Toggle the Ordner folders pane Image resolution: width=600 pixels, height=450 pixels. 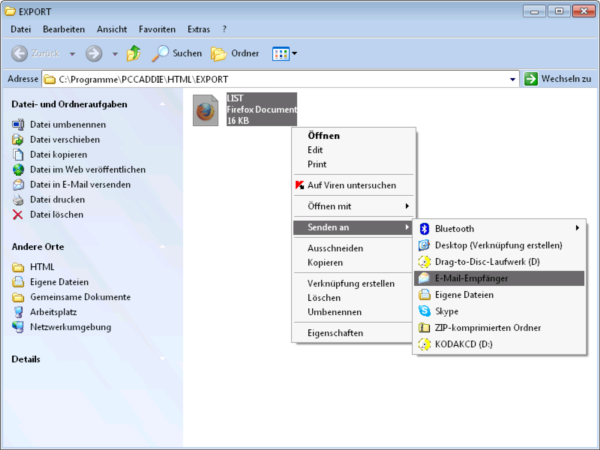232,53
